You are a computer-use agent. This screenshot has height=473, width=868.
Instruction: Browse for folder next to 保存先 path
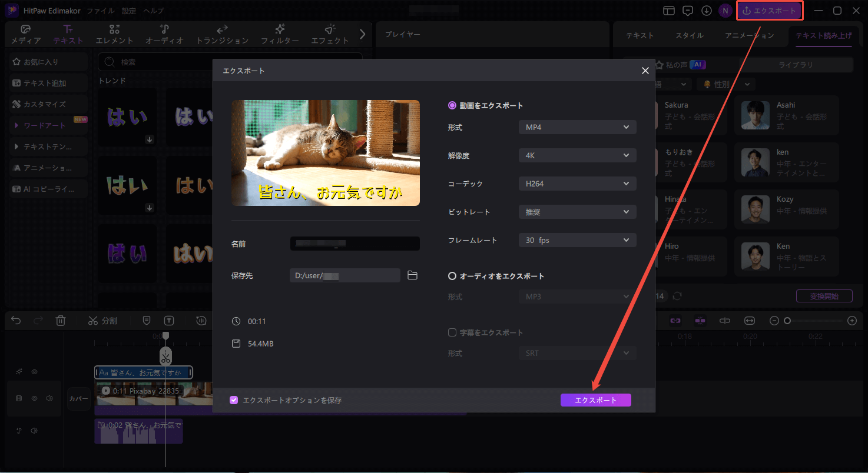[412, 275]
